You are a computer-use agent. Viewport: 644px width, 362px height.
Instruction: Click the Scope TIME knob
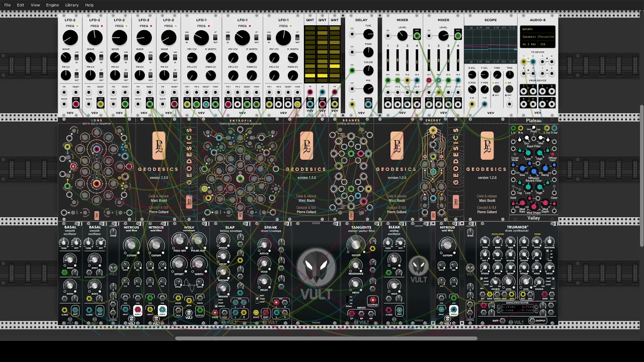click(x=497, y=75)
